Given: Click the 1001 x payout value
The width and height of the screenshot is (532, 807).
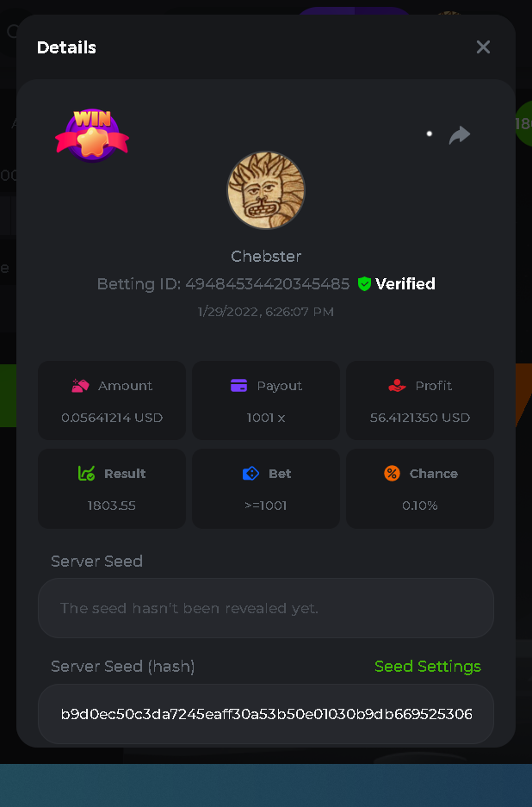Looking at the screenshot, I should pyautogui.click(x=266, y=418).
